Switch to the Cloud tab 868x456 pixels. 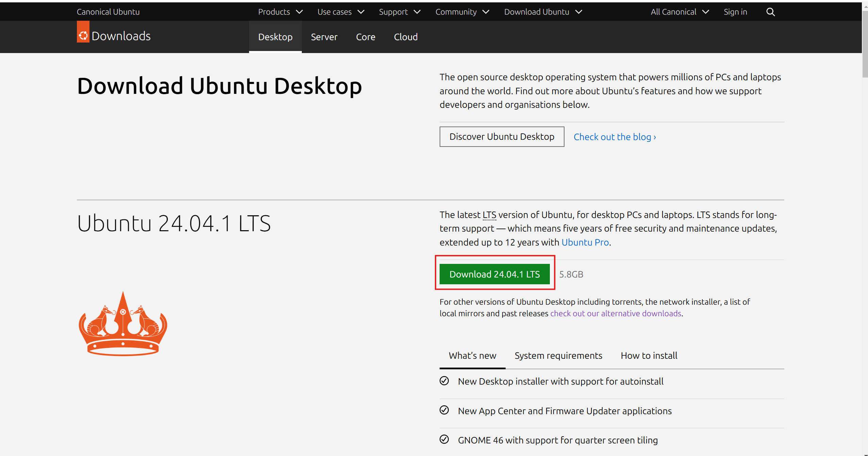[x=406, y=37]
